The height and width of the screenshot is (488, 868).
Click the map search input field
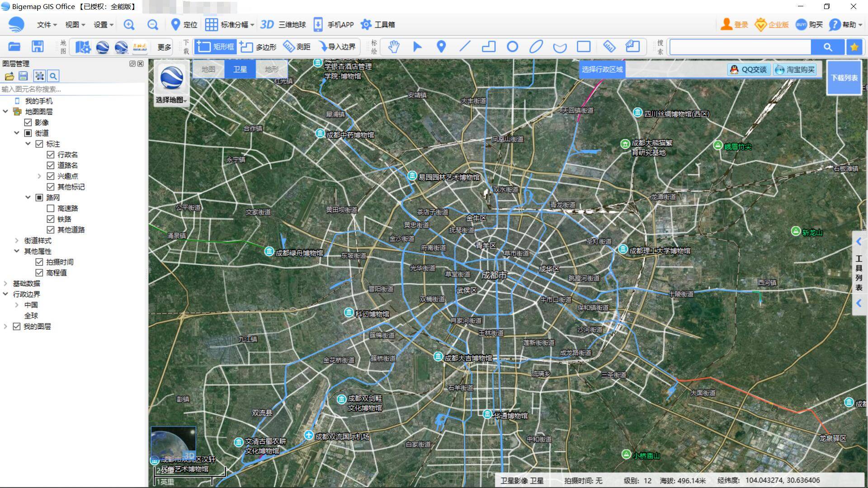coord(741,47)
